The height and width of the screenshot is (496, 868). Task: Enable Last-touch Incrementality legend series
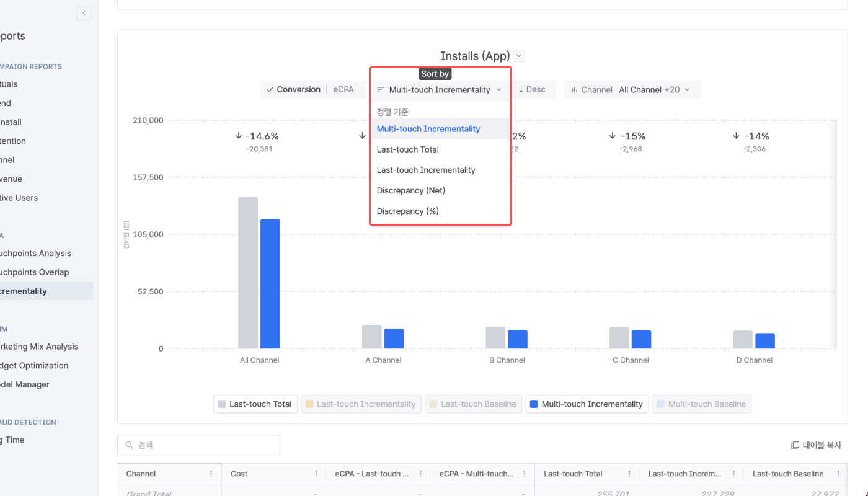361,404
